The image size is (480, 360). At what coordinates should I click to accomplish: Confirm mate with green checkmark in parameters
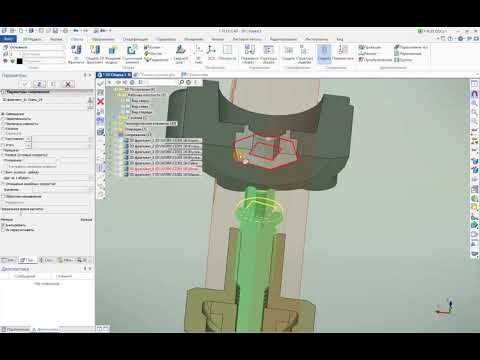[x=25, y=84]
